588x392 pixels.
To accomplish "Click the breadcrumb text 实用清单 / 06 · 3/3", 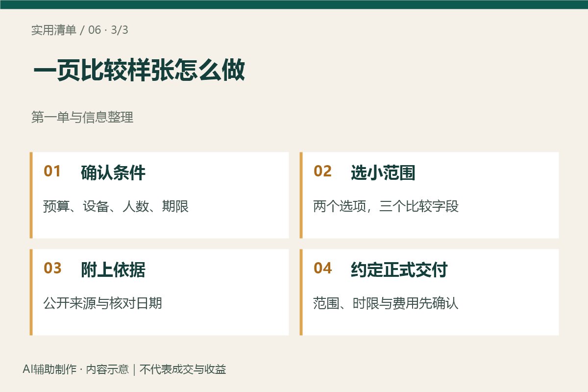I will tap(80, 30).
